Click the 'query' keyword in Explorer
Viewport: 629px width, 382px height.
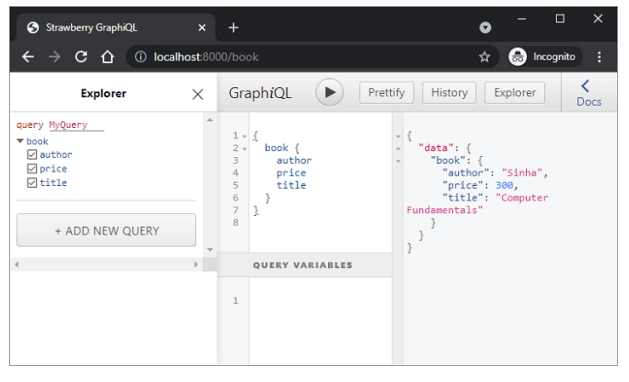30,125
